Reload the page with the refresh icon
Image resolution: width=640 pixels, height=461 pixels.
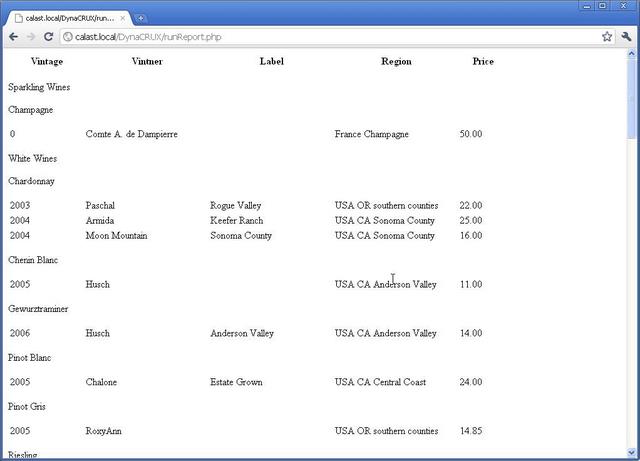point(49,37)
